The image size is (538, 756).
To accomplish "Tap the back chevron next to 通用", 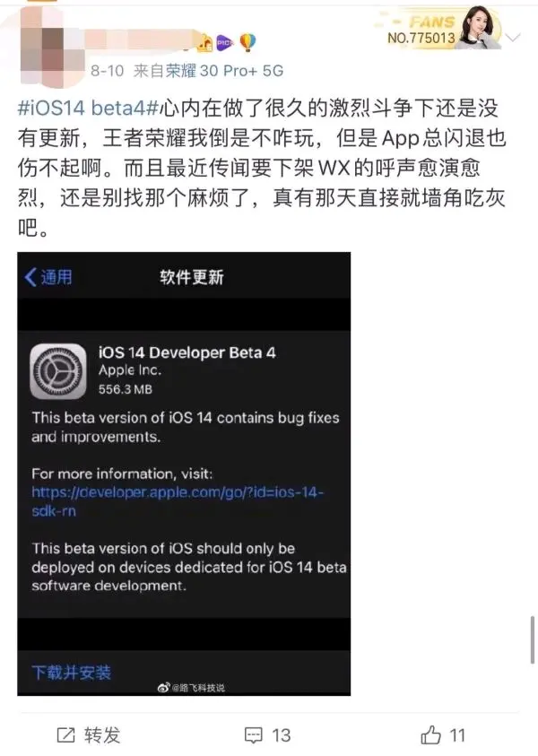I will pos(30,277).
